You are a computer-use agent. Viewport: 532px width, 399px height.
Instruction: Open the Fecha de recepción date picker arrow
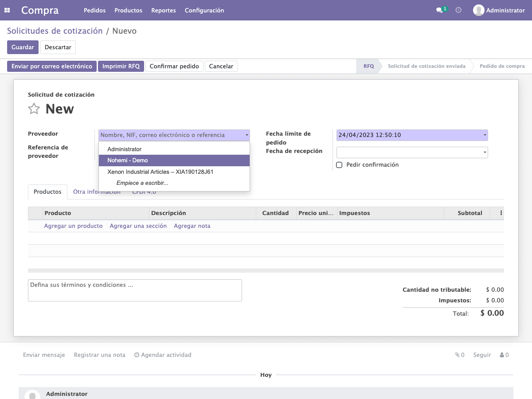[485, 153]
